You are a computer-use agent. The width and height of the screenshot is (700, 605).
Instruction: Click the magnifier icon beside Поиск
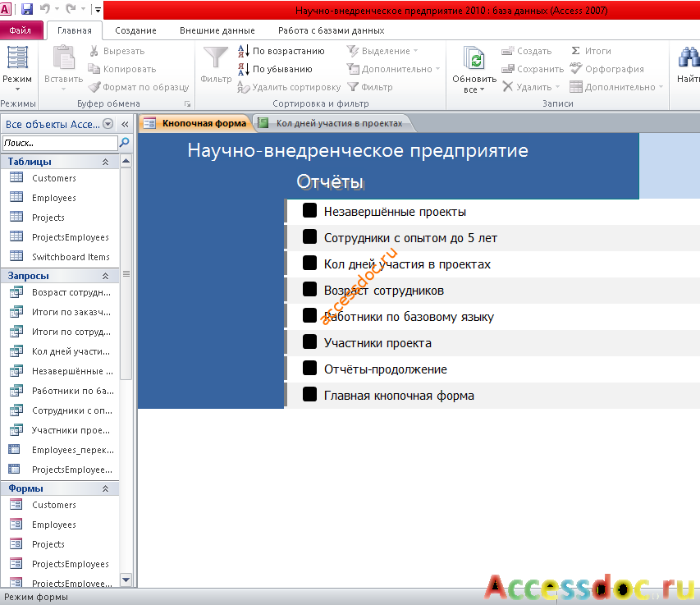[124, 143]
